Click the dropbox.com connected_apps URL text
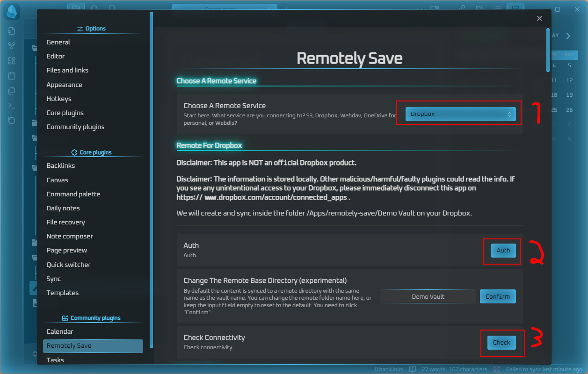The height and width of the screenshot is (374, 588). (262, 197)
